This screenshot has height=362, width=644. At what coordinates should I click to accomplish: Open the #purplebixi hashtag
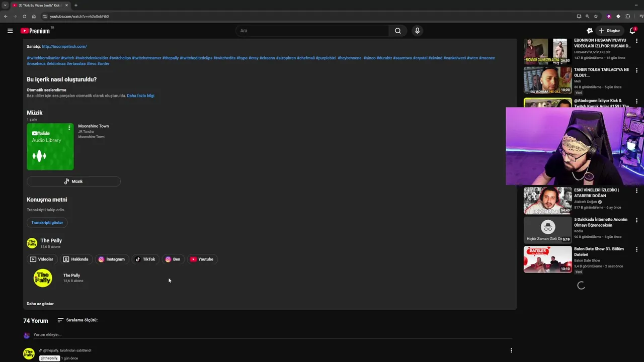click(326, 58)
